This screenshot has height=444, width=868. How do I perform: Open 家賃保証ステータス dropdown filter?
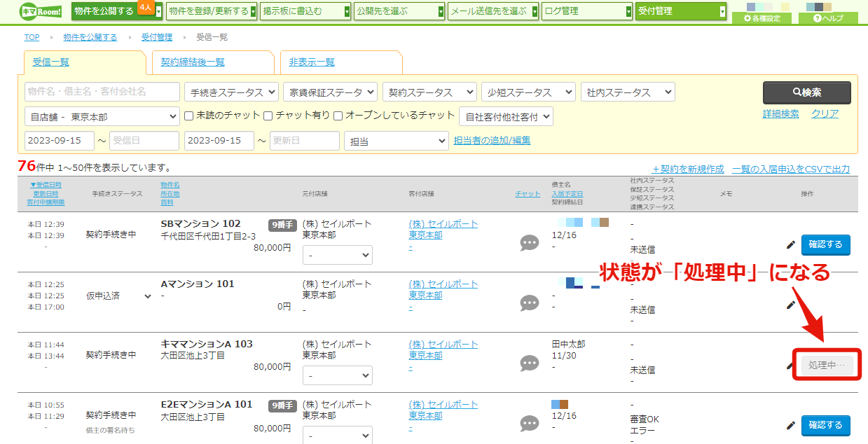[330, 92]
